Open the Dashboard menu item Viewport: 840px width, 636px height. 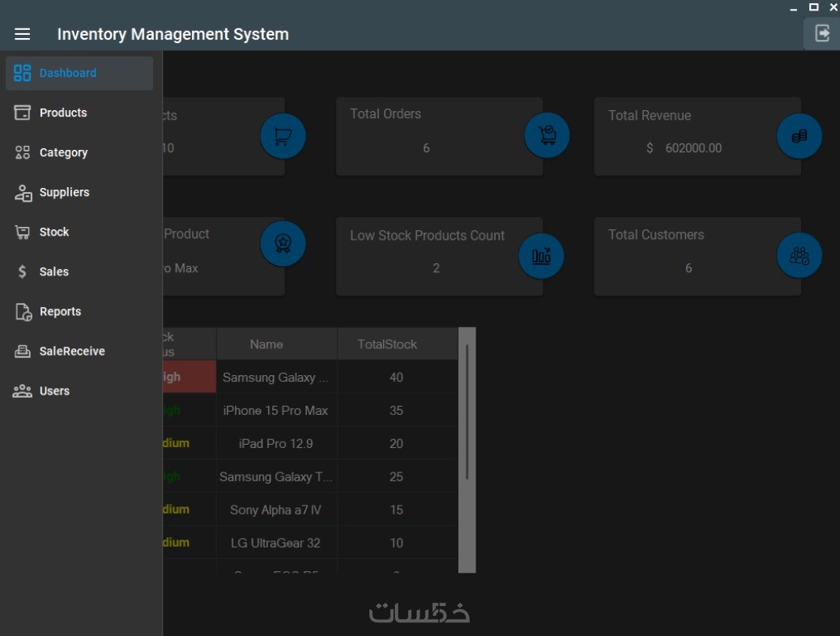pos(79,73)
